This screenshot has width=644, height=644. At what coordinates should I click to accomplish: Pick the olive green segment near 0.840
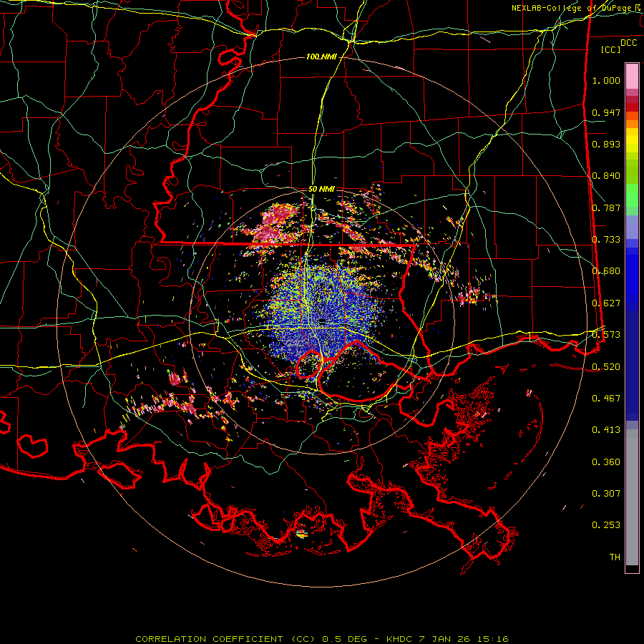coord(632,171)
